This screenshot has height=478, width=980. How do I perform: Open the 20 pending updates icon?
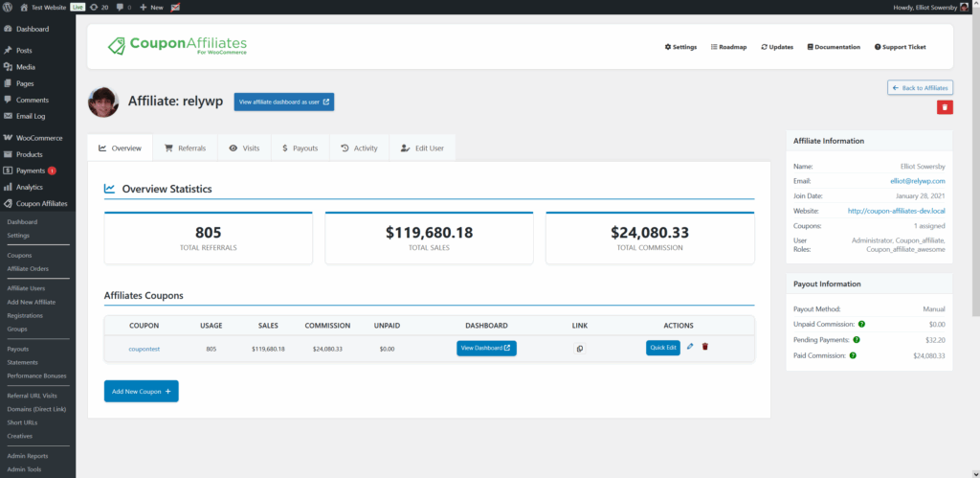[99, 7]
